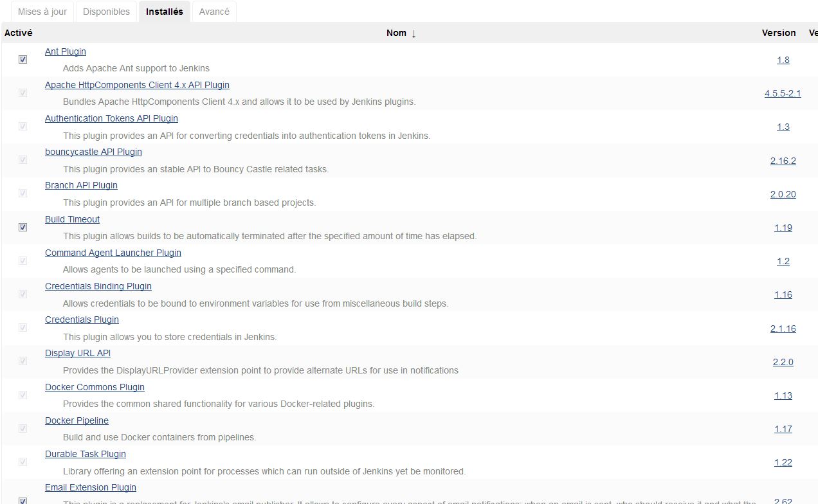The image size is (818, 504).
Task: Open the Docker Pipeline link
Action: (x=77, y=420)
